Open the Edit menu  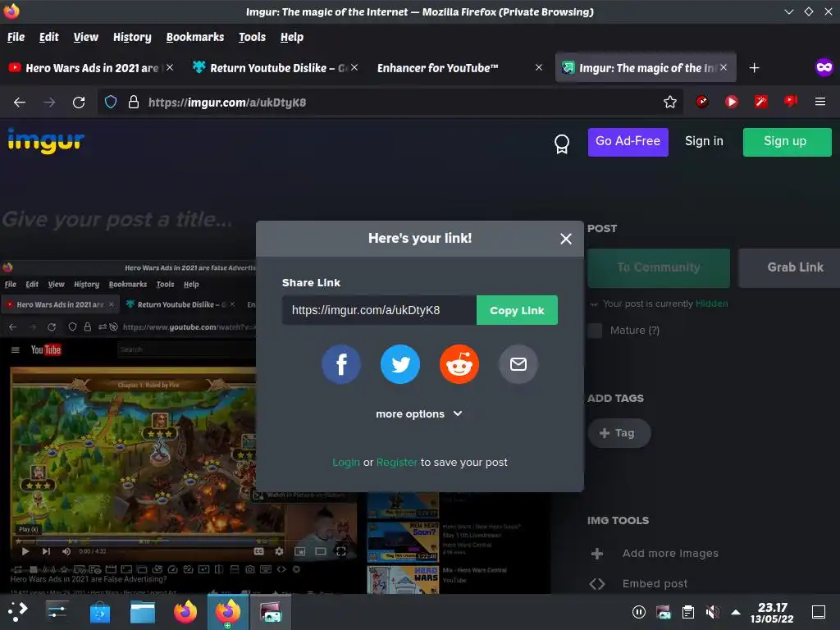tap(48, 37)
